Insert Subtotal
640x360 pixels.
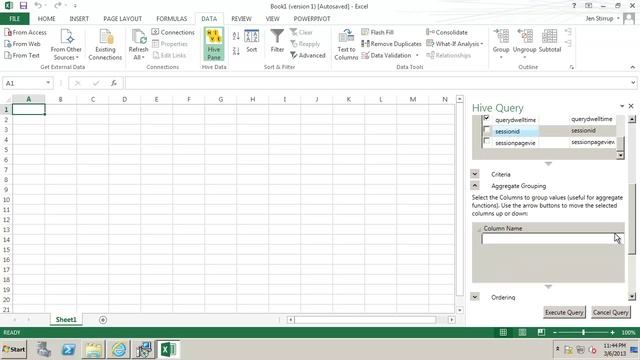click(x=550, y=41)
